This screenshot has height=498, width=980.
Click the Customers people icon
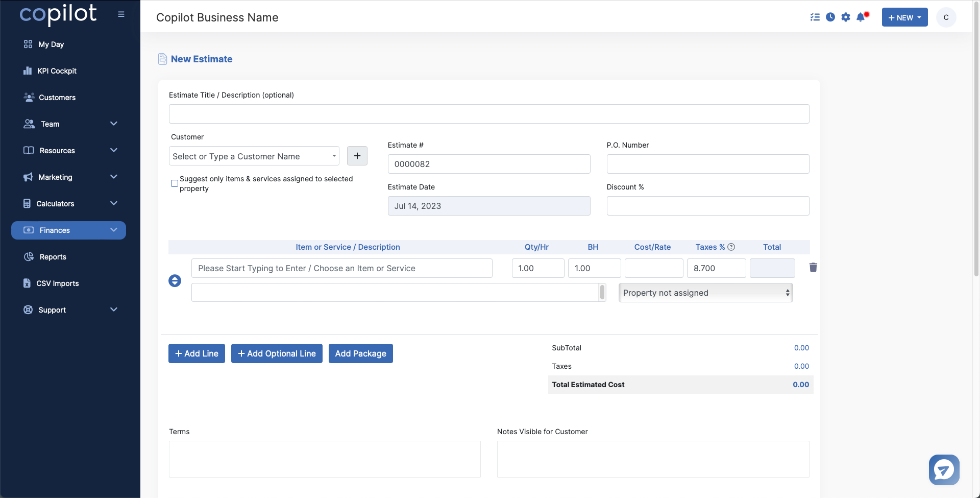pos(29,97)
